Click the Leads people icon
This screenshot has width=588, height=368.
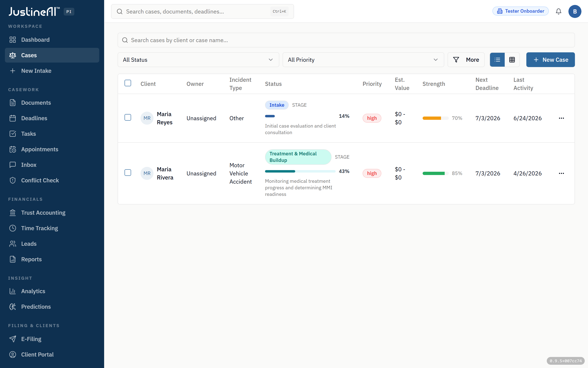pyautogui.click(x=13, y=244)
